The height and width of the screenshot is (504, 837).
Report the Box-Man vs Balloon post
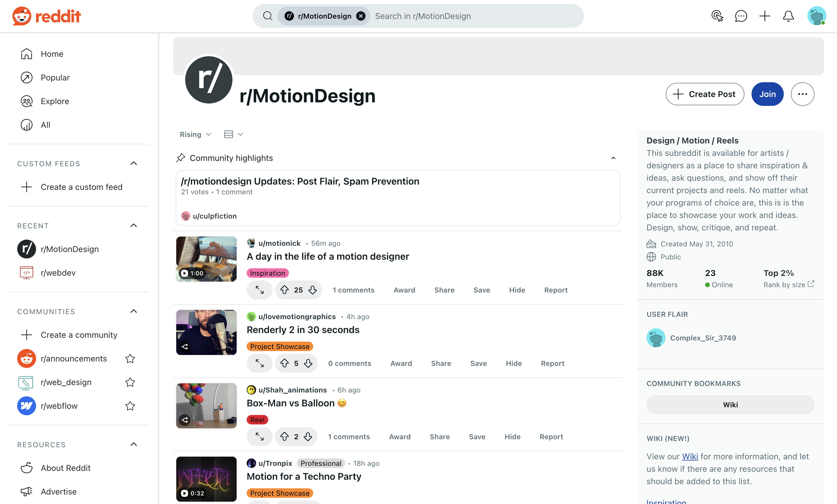551,436
